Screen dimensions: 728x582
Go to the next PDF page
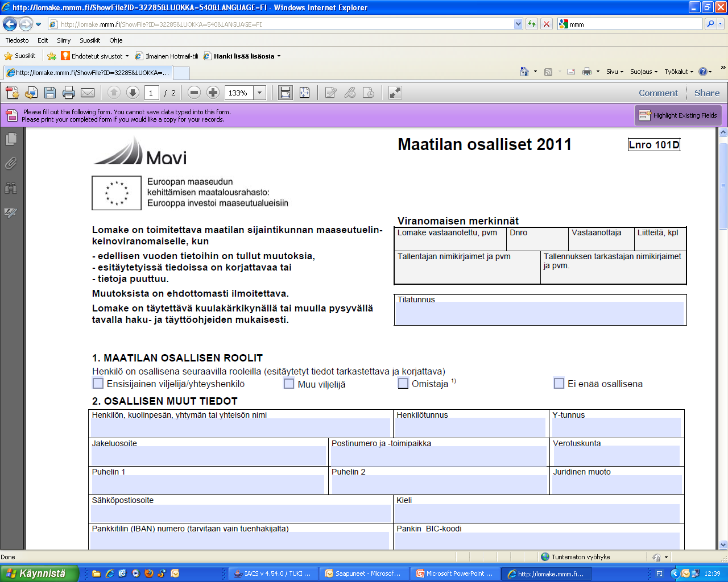point(133,93)
